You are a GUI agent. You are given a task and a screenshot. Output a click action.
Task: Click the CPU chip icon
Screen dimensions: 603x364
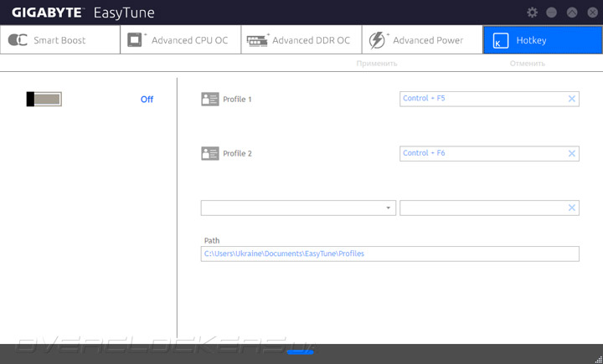pos(135,40)
